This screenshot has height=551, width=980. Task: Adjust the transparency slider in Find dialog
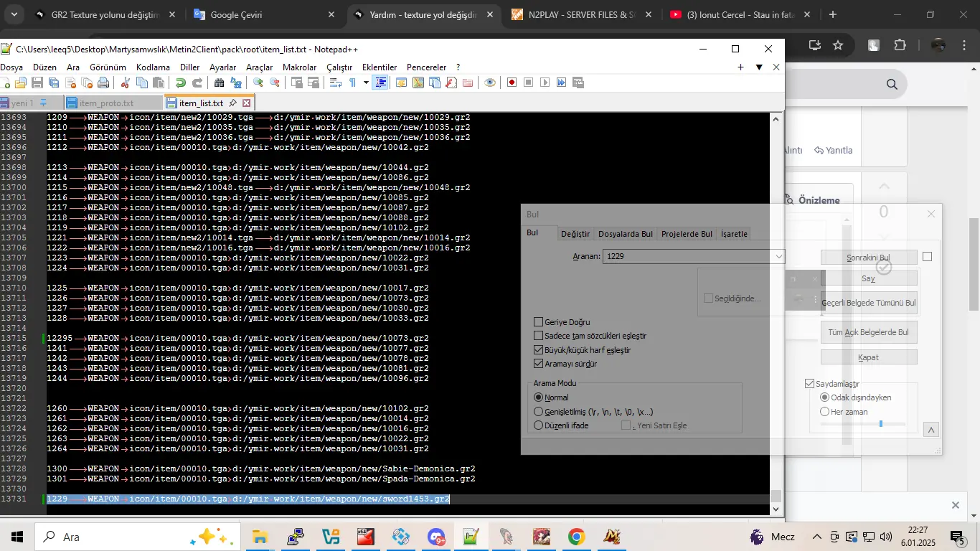[881, 424]
